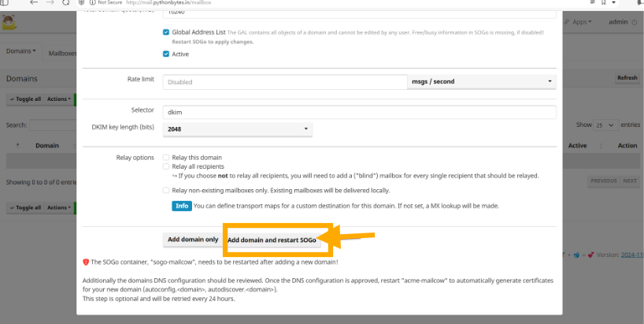Click the browser back arrow

pyautogui.click(x=34, y=3)
